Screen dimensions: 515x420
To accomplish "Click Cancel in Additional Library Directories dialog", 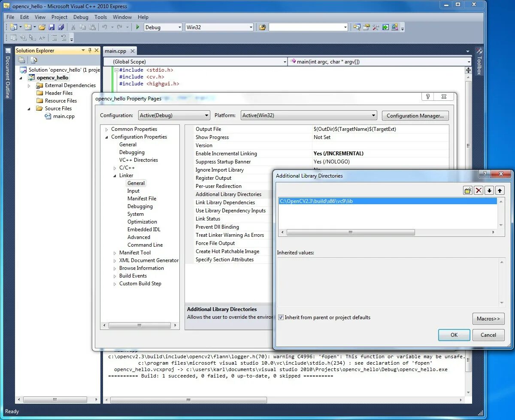I will click(488, 335).
